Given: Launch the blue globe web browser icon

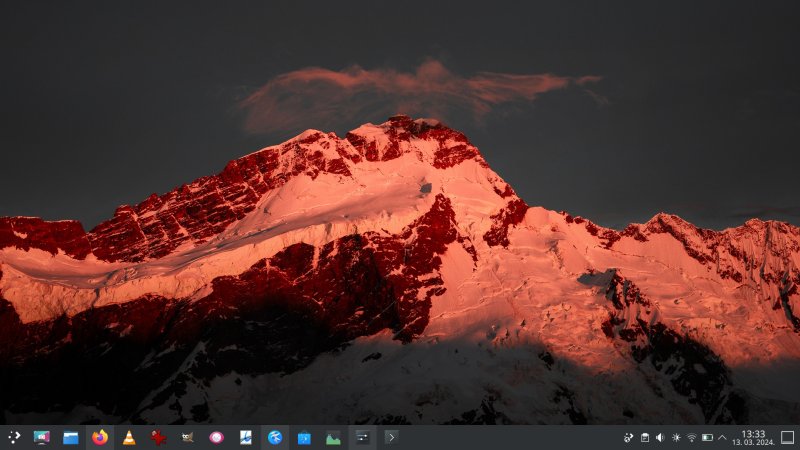Looking at the screenshot, I should (275, 437).
